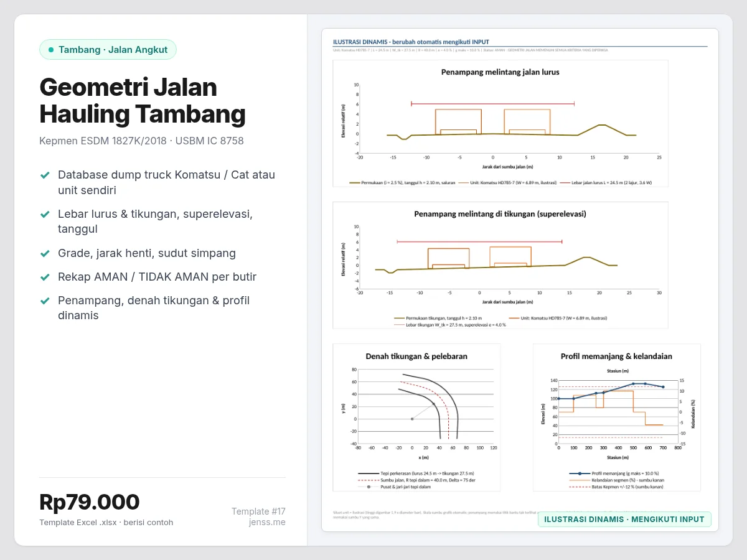This screenshot has width=747, height=560.
Task: Open the Penampang melintang jalan lurus chart
Action: pyautogui.click(x=500, y=123)
